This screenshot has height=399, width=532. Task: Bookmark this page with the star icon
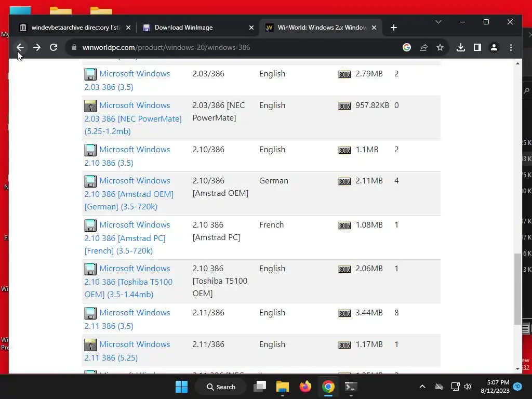pyautogui.click(x=440, y=47)
